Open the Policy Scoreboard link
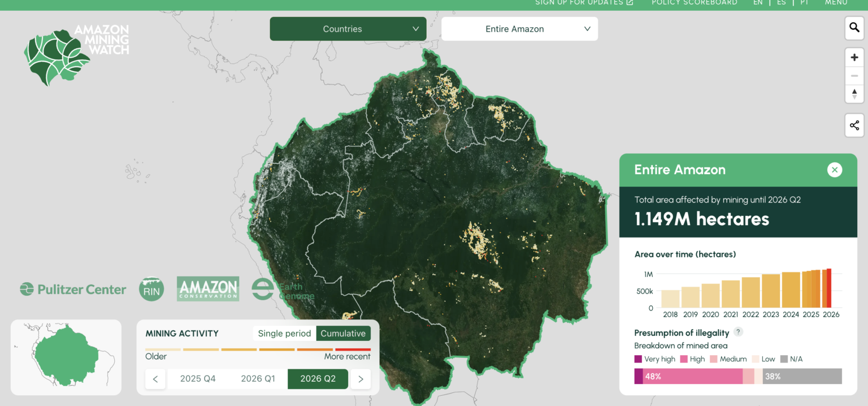The height and width of the screenshot is (406, 868). pyautogui.click(x=694, y=3)
